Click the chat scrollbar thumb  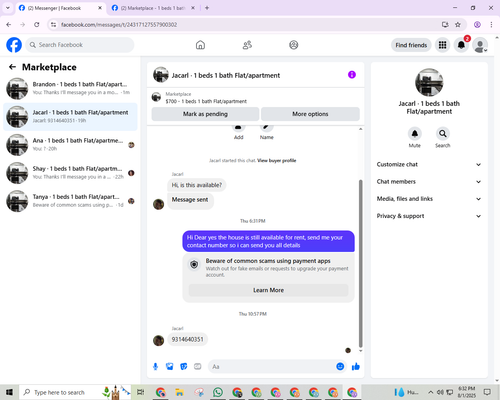tap(360, 263)
